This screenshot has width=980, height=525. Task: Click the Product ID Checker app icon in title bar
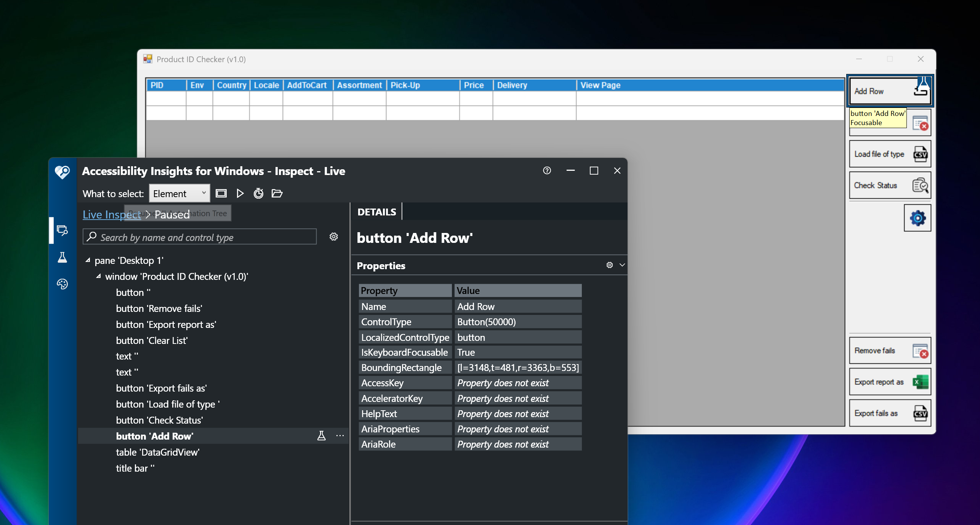[x=148, y=59]
